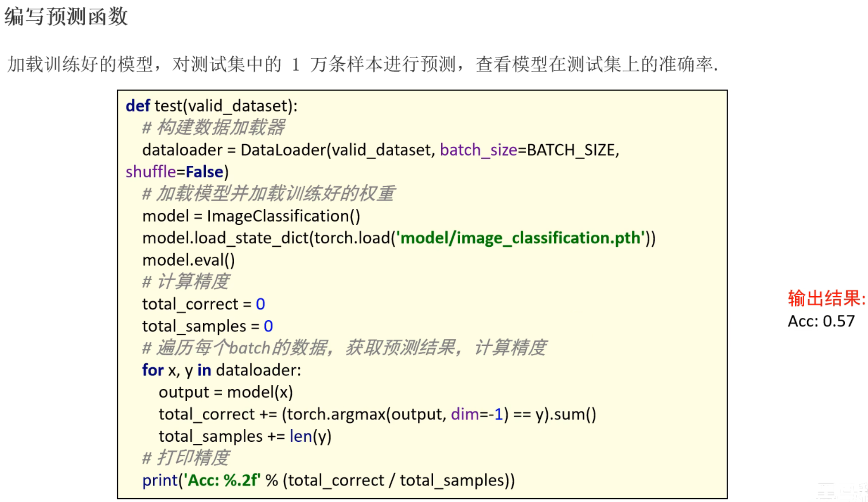Click the comment 计算精度 under model.eval()
The image size is (868, 502).
coord(186,282)
